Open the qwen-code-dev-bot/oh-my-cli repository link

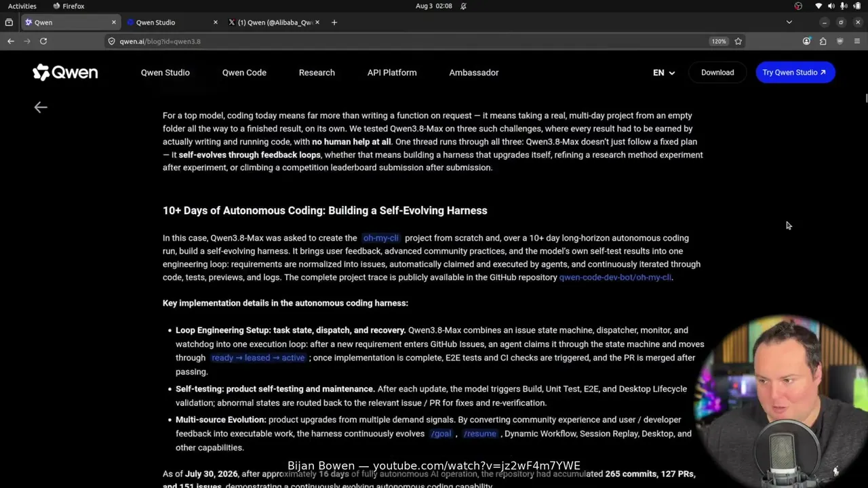(615, 277)
